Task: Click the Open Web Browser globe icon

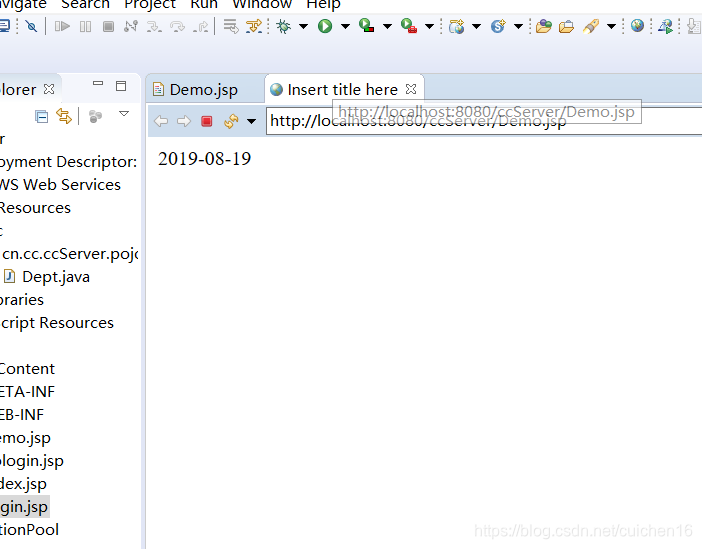Action: tap(637, 26)
